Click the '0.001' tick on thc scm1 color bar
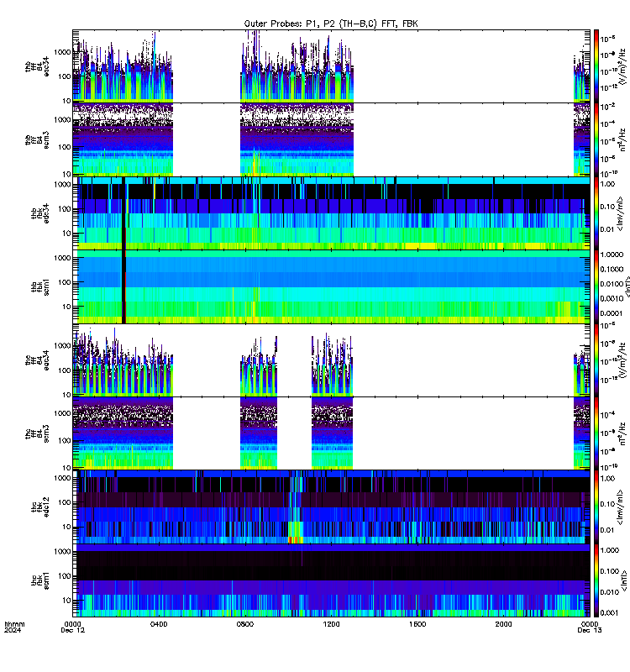630x672 pixels. 610,613
